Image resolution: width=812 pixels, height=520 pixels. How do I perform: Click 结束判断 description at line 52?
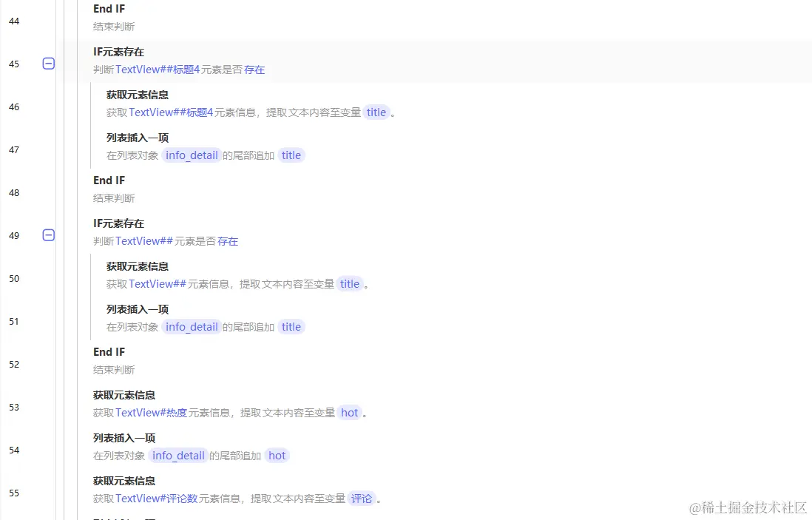tap(114, 370)
